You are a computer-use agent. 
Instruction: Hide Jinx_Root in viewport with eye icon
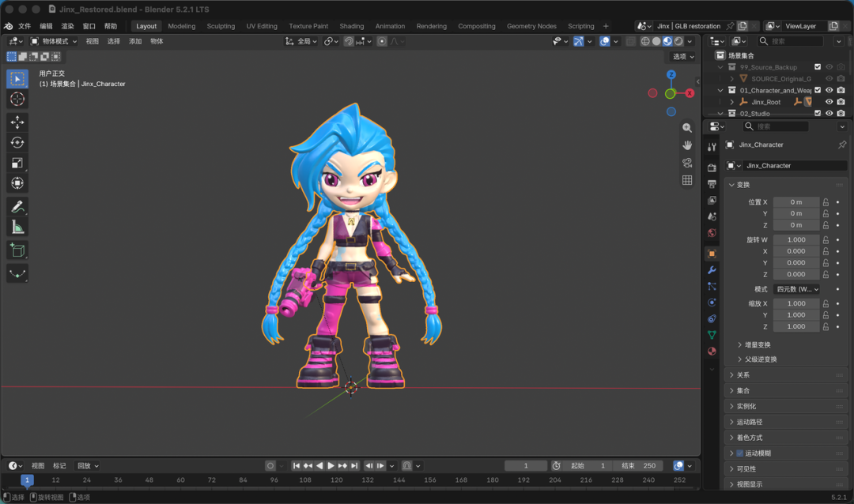[829, 102]
